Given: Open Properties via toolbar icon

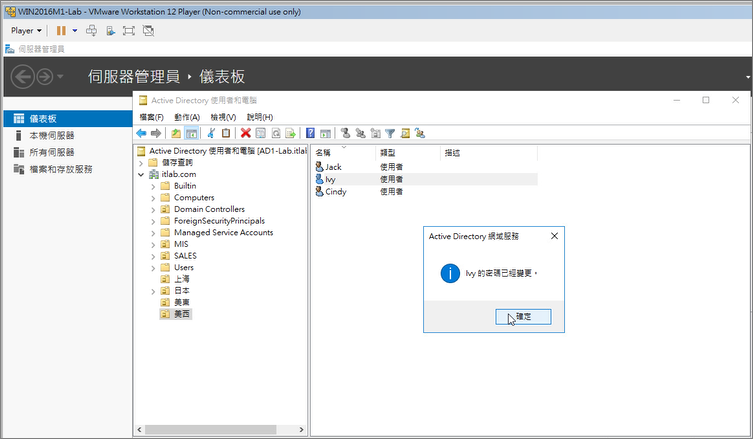Looking at the screenshot, I should click(x=261, y=134).
